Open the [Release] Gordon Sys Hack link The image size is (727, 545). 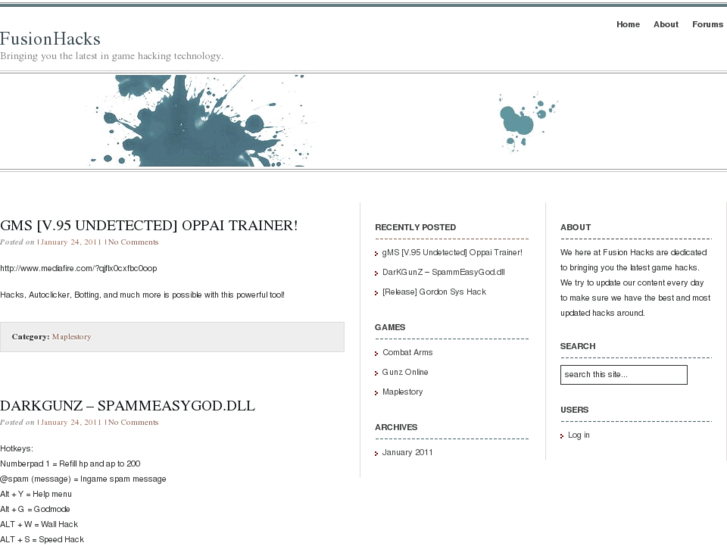coord(434,292)
